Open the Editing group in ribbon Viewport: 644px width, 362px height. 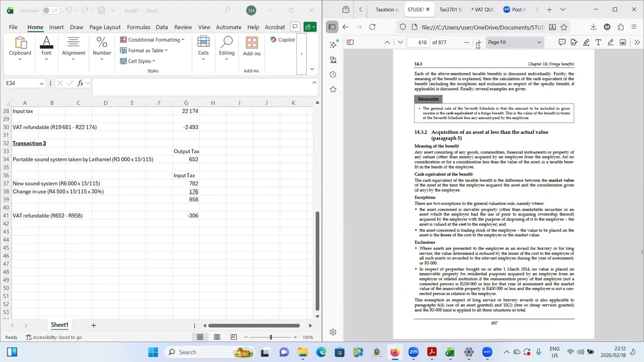226,48
